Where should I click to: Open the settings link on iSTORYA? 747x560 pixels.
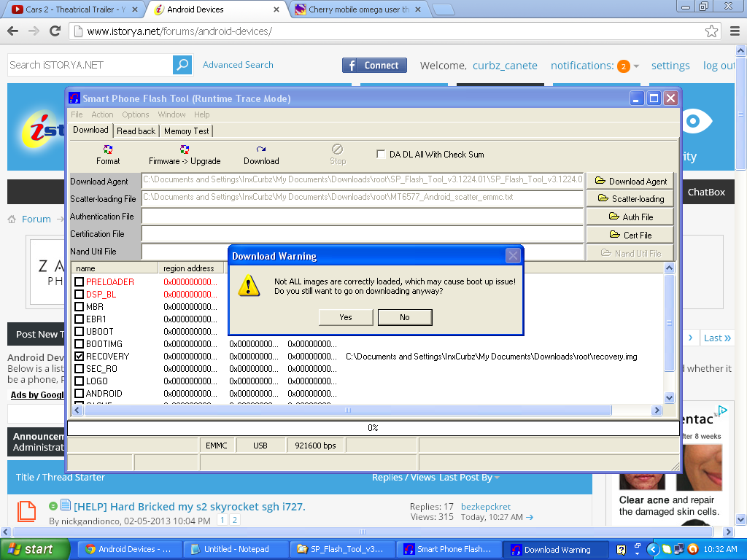pyautogui.click(x=670, y=66)
